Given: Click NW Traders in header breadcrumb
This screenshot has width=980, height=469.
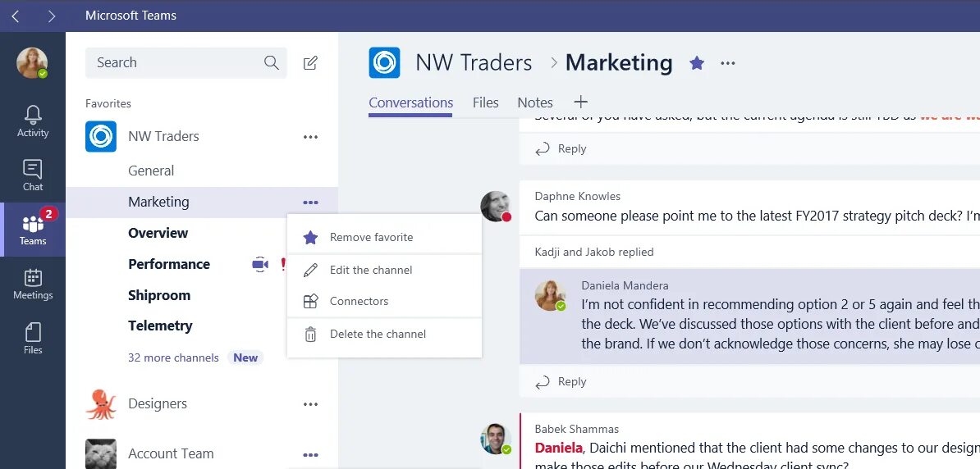Looking at the screenshot, I should (x=474, y=62).
